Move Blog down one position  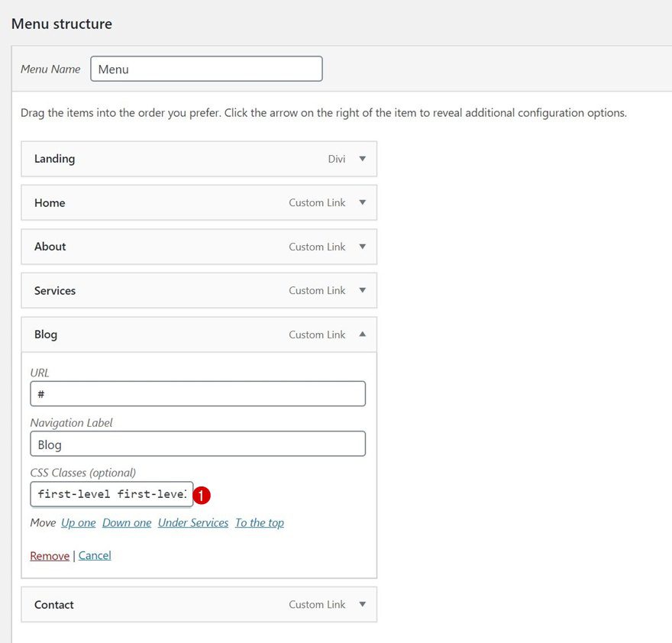tap(127, 522)
